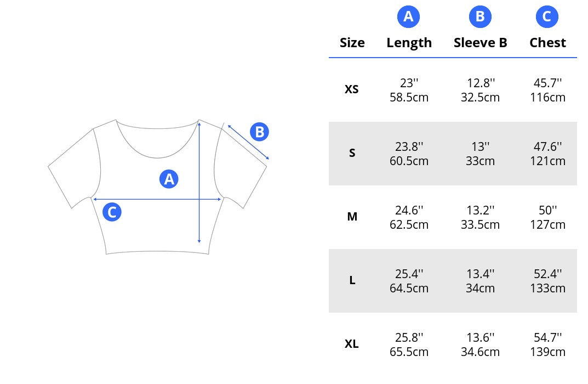Screen dimensions: 588x384
Task: Select the C marker on the shirt diagram
Action: (x=112, y=212)
